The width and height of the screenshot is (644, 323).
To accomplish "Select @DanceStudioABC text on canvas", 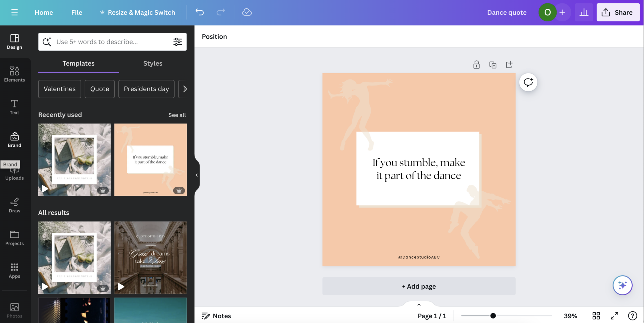I will click(419, 257).
